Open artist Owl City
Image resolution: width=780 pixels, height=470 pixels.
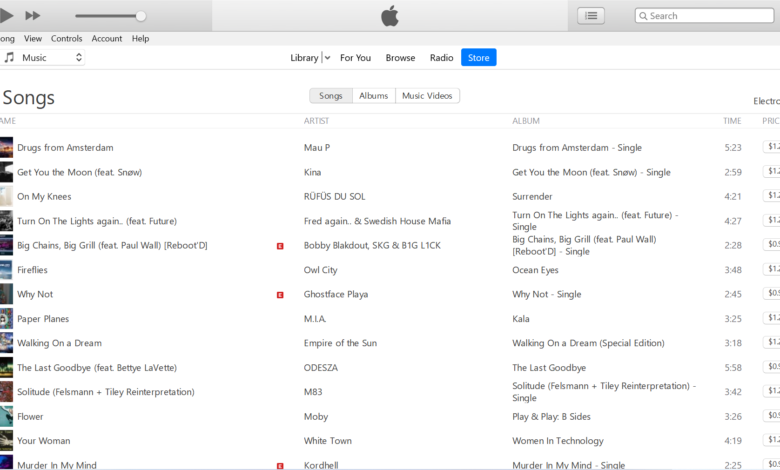coord(320,270)
